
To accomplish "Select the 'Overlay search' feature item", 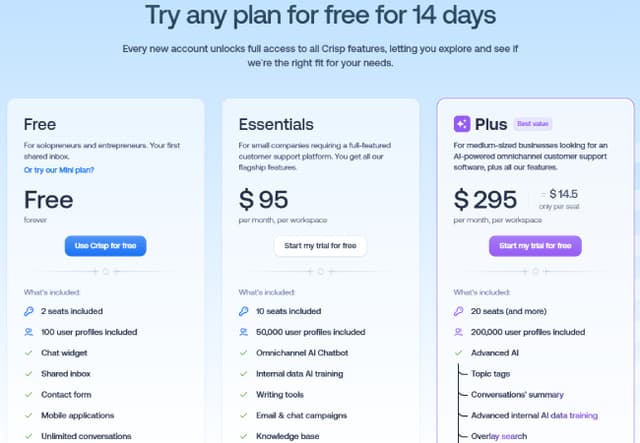I will click(499, 436).
